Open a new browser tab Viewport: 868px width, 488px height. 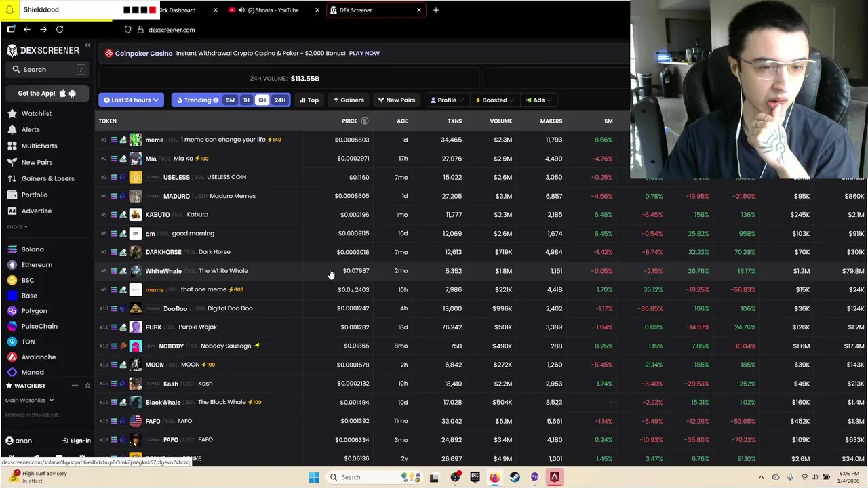pyautogui.click(x=436, y=10)
